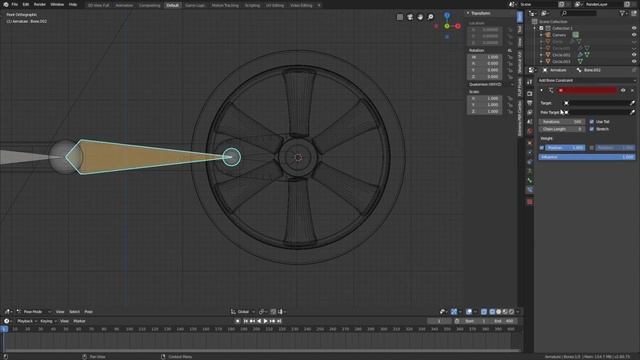Image resolution: width=640 pixels, height=360 pixels.
Task: Toggle the Stretch checkbox
Action: click(591, 129)
